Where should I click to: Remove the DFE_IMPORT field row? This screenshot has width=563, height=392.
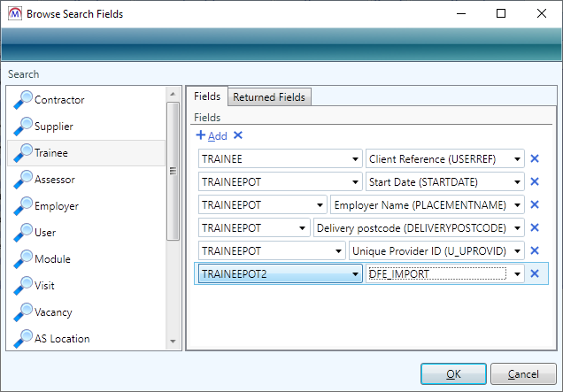click(534, 273)
